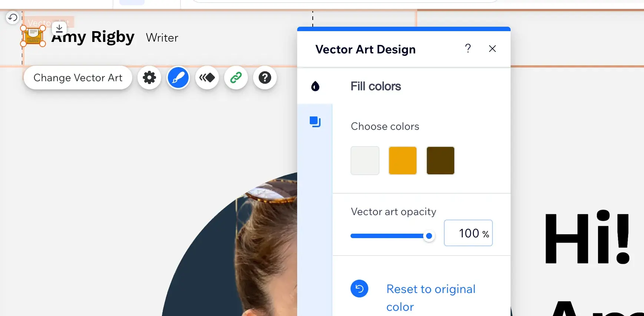Close the Vector Art Design panel
The image size is (644, 316).
pos(492,49)
